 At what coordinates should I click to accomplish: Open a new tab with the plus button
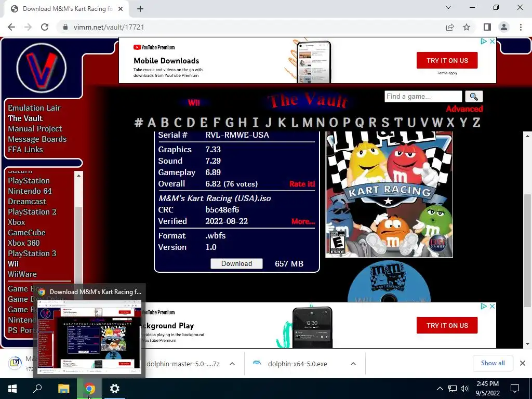point(140,9)
